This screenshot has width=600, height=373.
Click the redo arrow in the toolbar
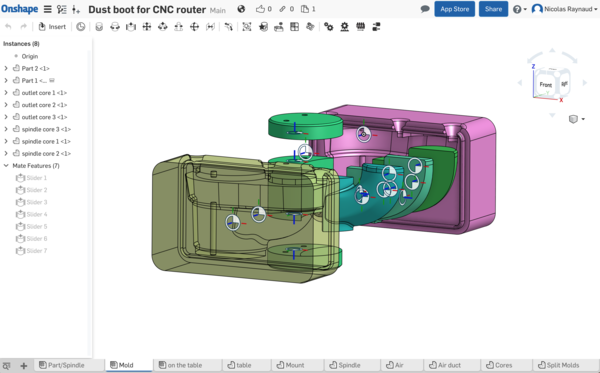(23, 27)
